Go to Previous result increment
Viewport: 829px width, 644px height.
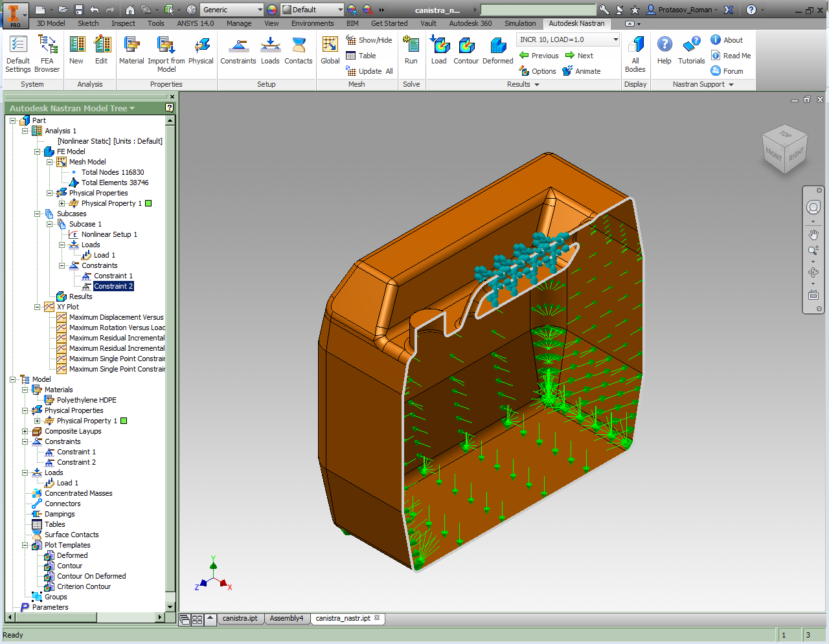coord(539,56)
